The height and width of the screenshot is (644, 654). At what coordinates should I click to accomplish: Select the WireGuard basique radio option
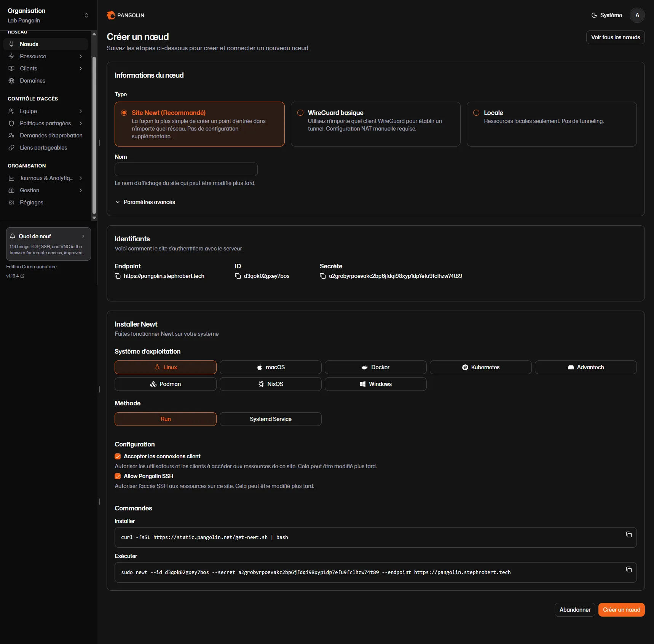(300, 113)
